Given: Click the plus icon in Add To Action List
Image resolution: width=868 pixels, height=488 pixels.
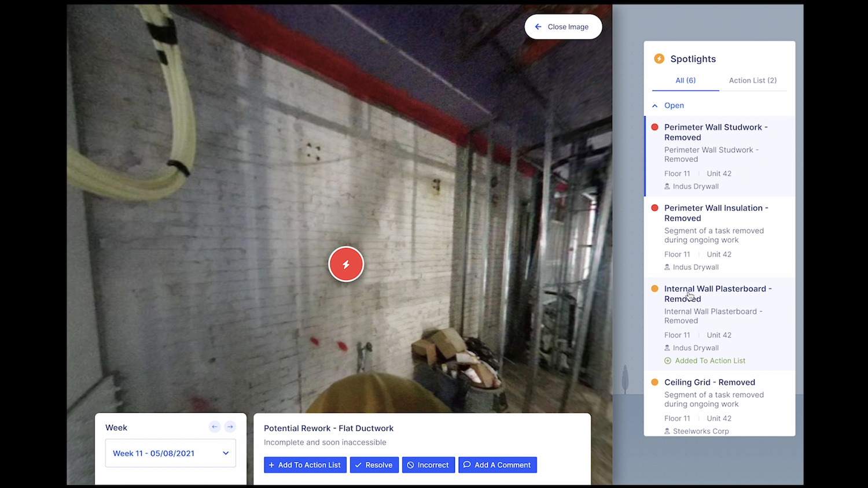Looking at the screenshot, I should 271,465.
